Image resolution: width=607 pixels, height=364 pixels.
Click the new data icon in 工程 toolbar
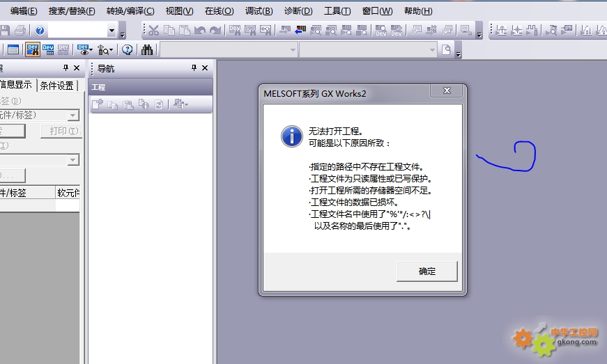tap(97, 104)
